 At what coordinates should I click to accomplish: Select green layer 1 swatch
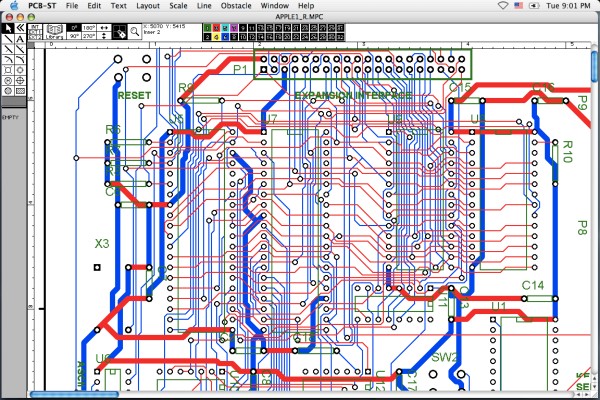207,28
